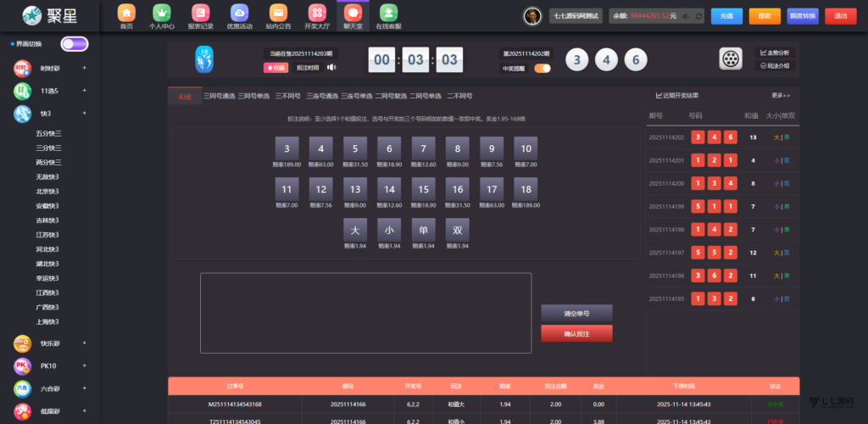Screen dimensions: 868x424
Task: Select 大 big bet option
Action: [x=355, y=230]
